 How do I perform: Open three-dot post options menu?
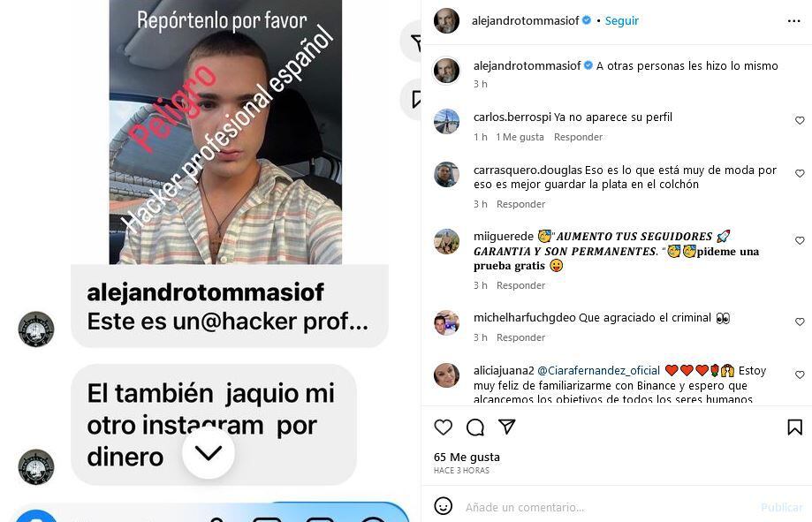(793, 20)
